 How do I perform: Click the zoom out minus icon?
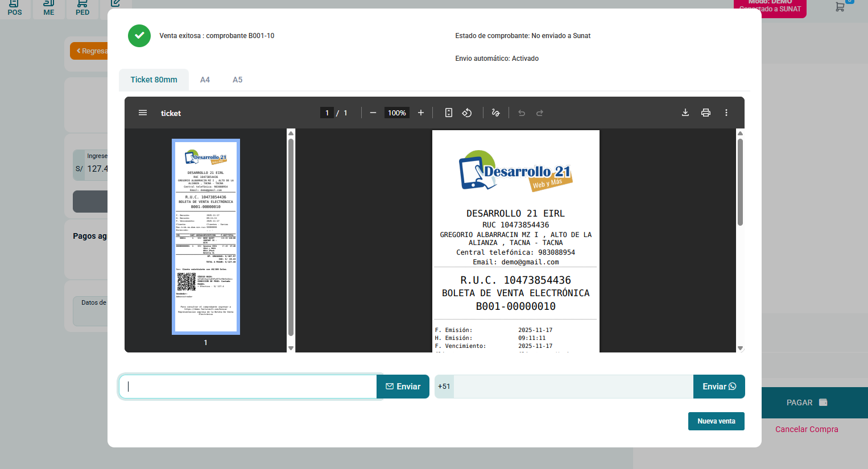373,113
